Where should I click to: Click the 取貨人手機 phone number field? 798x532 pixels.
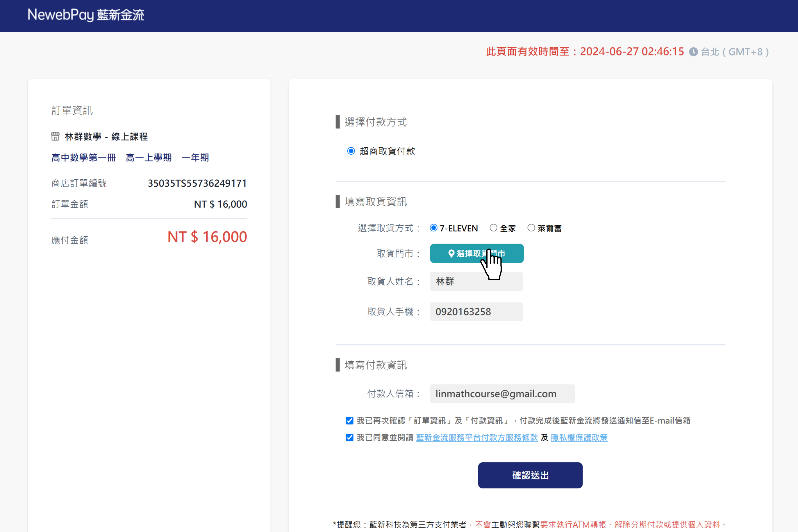pos(476,311)
